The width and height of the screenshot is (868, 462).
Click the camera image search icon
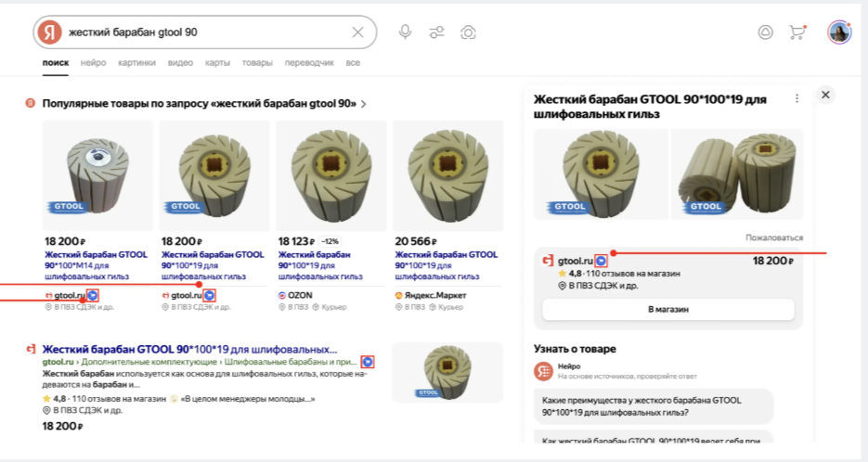click(x=469, y=32)
